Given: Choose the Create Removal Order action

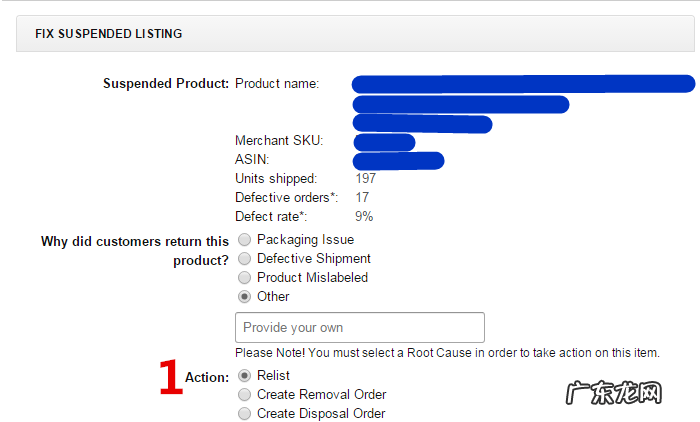Looking at the screenshot, I should click(245, 394).
